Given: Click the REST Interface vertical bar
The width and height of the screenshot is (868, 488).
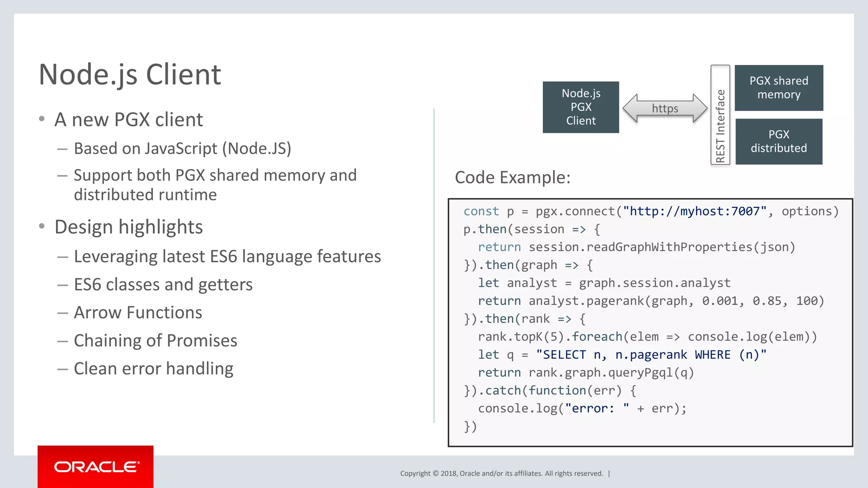Looking at the screenshot, I should click(720, 115).
